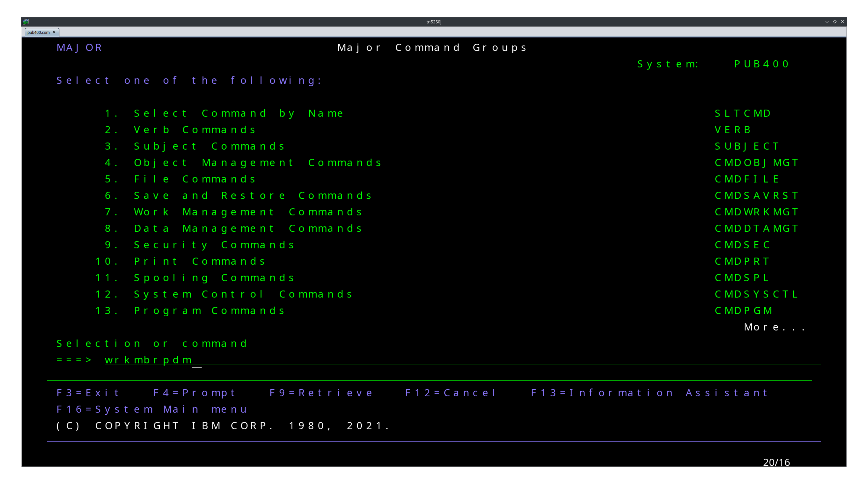
Task: Click the CMDWRKMGT menu name
Action: point(756,212)
